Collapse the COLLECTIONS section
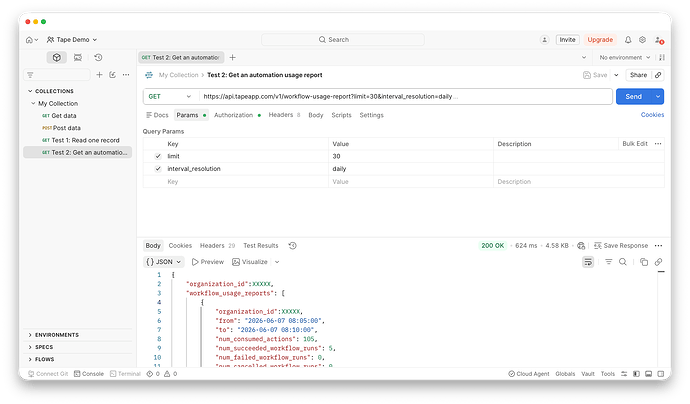This screenshot has height=404, width=690. click(30, 91)
